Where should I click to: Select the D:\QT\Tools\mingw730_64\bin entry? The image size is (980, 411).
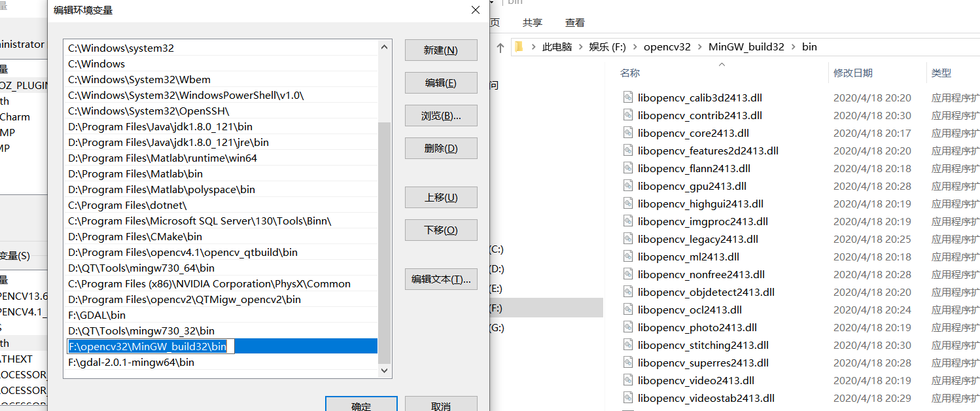[x=222, y=268]
